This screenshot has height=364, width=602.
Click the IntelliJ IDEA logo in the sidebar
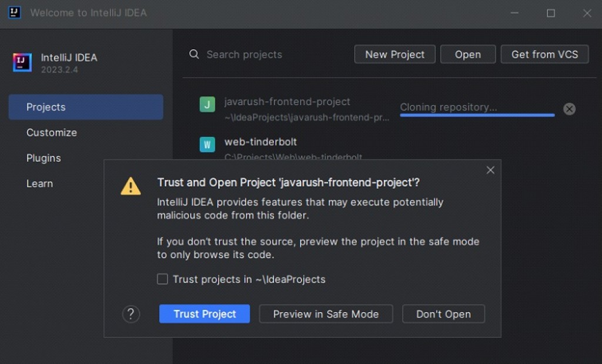tap(22, 63)
